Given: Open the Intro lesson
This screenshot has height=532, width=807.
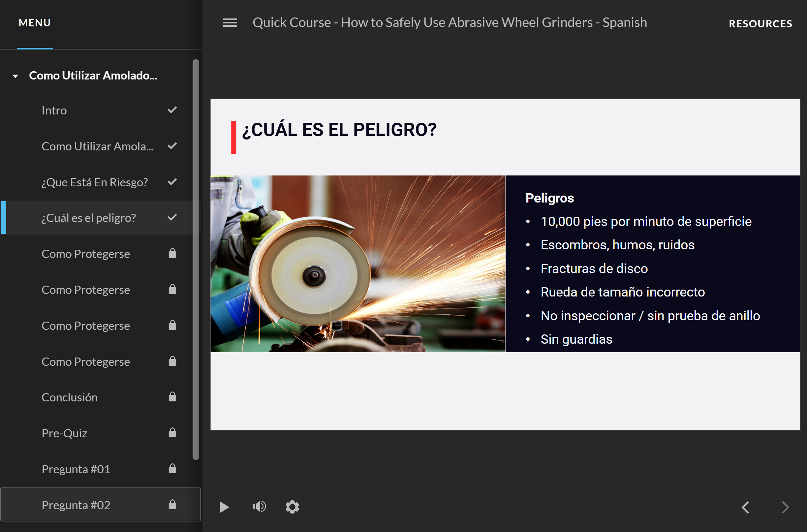Looking at the screenshot, I should coord(101,110).
